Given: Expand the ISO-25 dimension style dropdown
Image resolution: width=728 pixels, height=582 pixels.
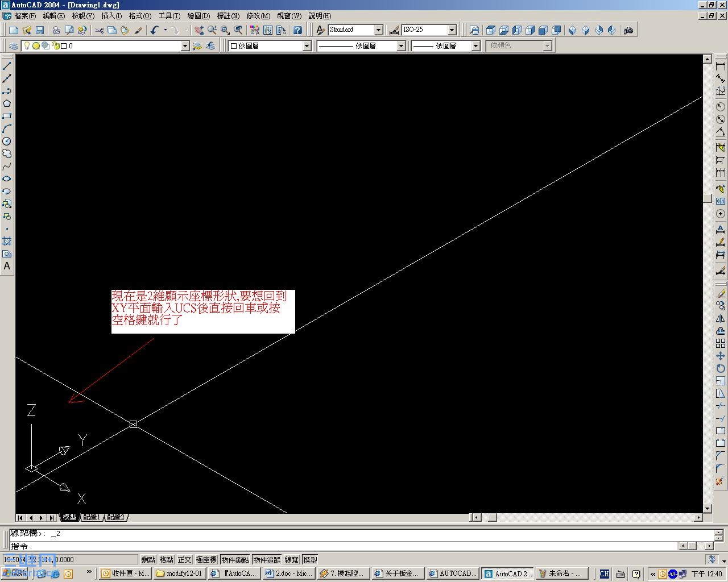Looking at the screenshot, I should pyautogui.click(x=452, y=30).
